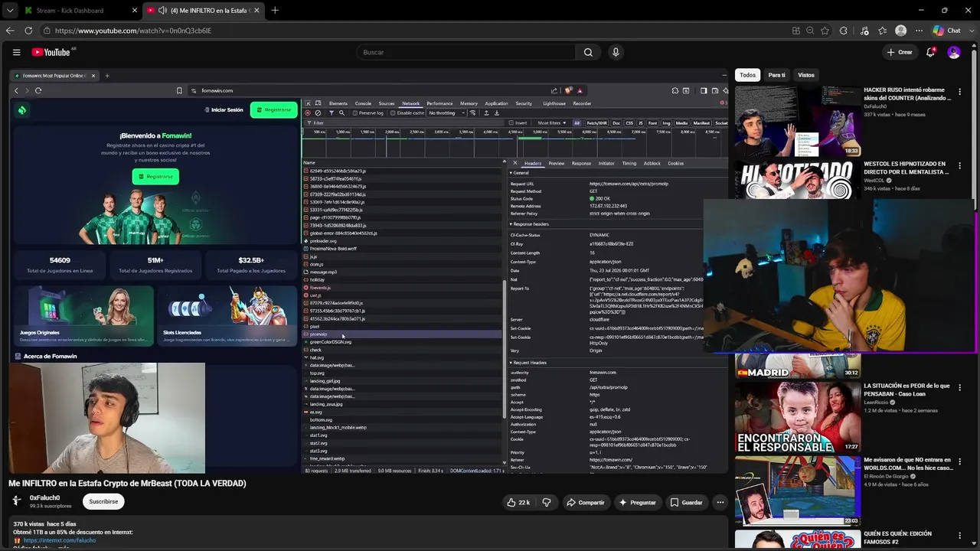Add this page to favorites star

pos(825,31)
